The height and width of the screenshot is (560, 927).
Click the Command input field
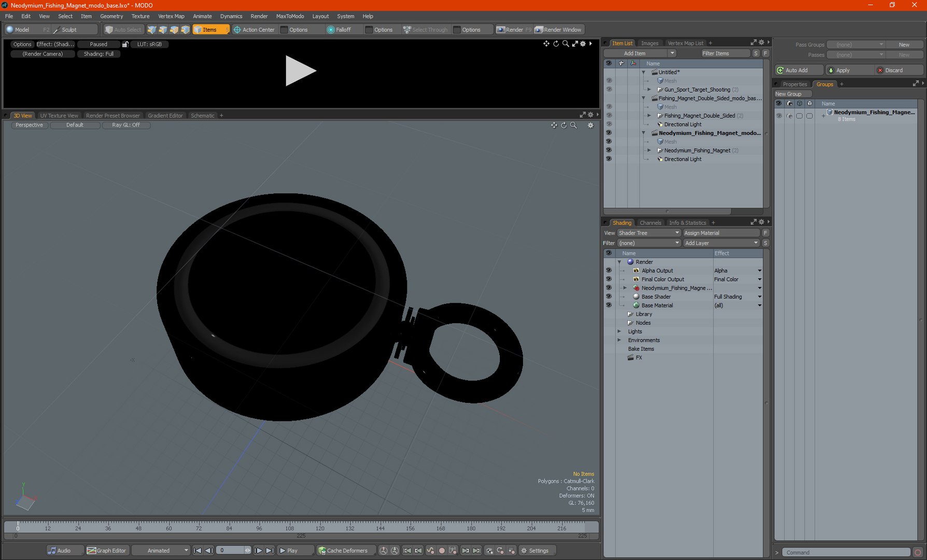[x=846, y=552]
